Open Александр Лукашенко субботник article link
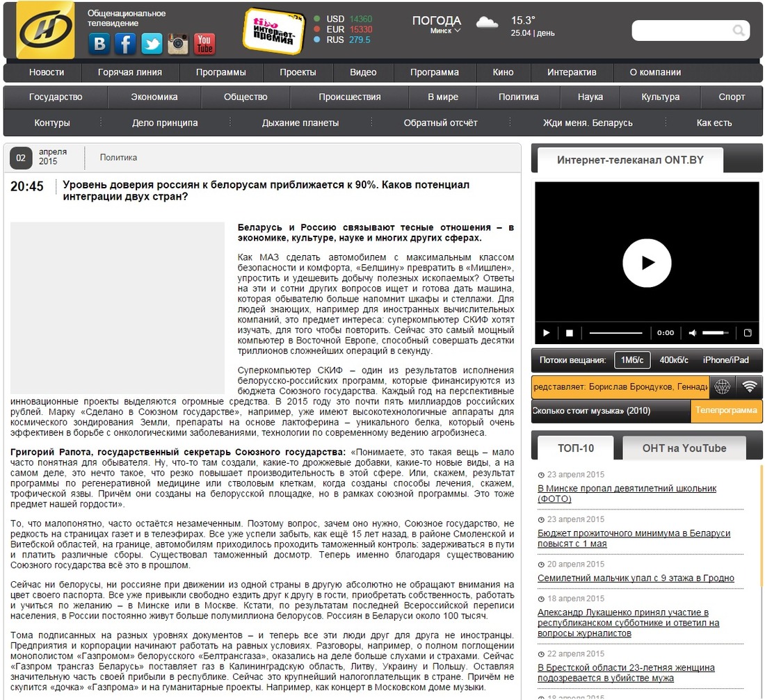 click(x=629, y=623)
